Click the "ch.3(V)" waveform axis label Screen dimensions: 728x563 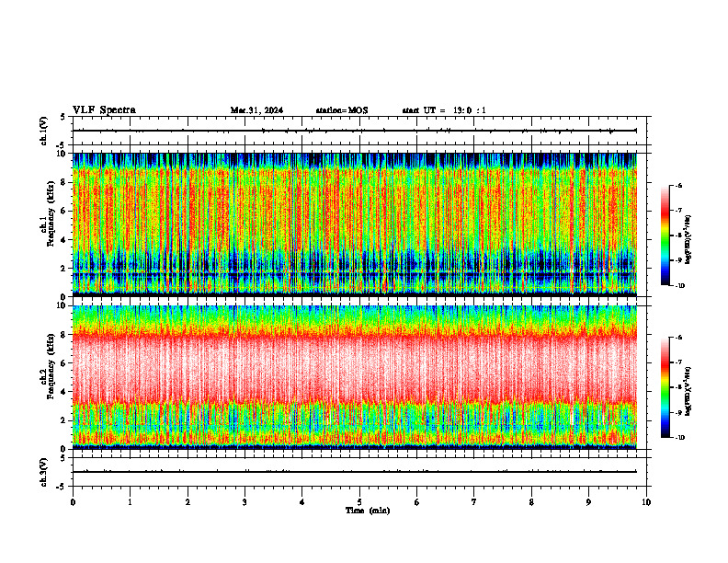[x=43, y=472]
